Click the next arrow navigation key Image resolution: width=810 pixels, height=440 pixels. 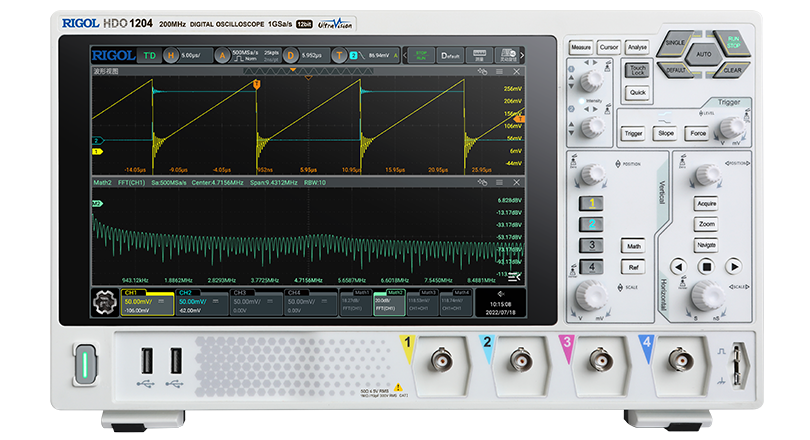[734, 267]
